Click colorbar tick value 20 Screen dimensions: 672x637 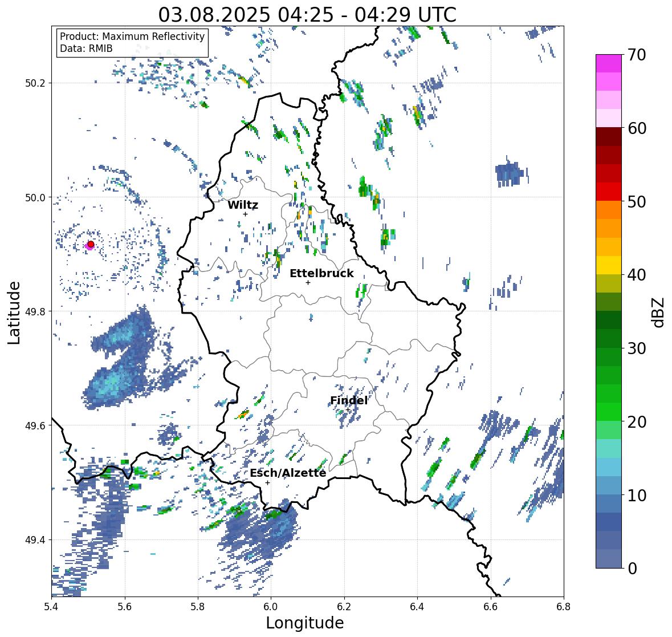coord(637,421)
